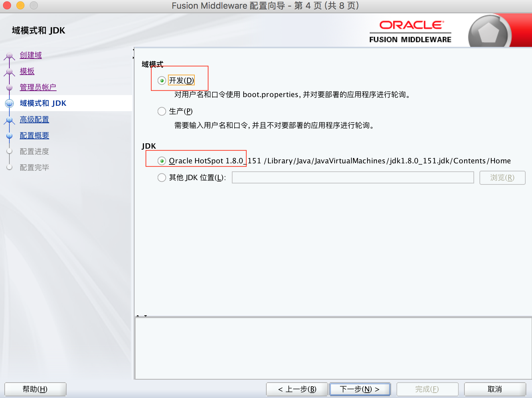The width and height of the screenshot is (532, 398).
Task: Go to the 模板 step link
Action: pos(27,71)
